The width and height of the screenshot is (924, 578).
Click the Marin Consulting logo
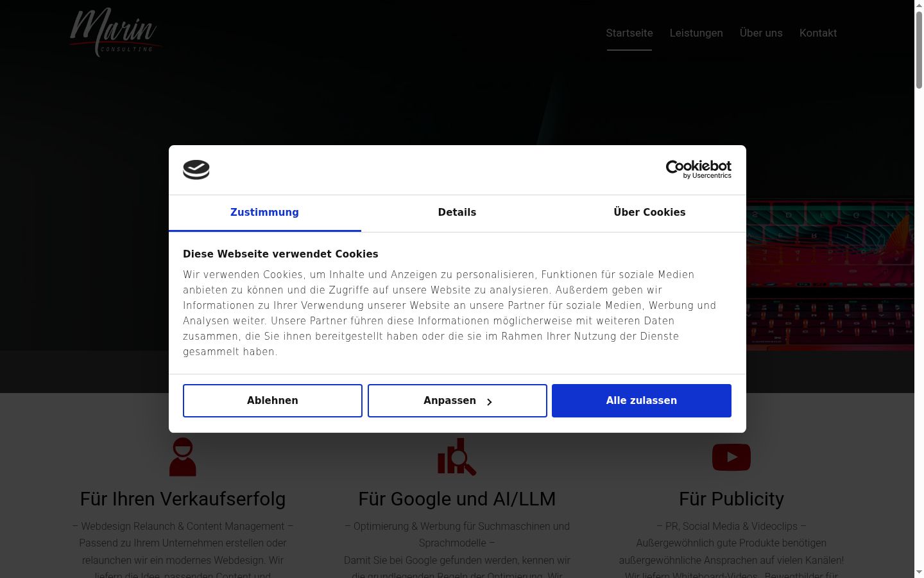[x=114, y=33]
